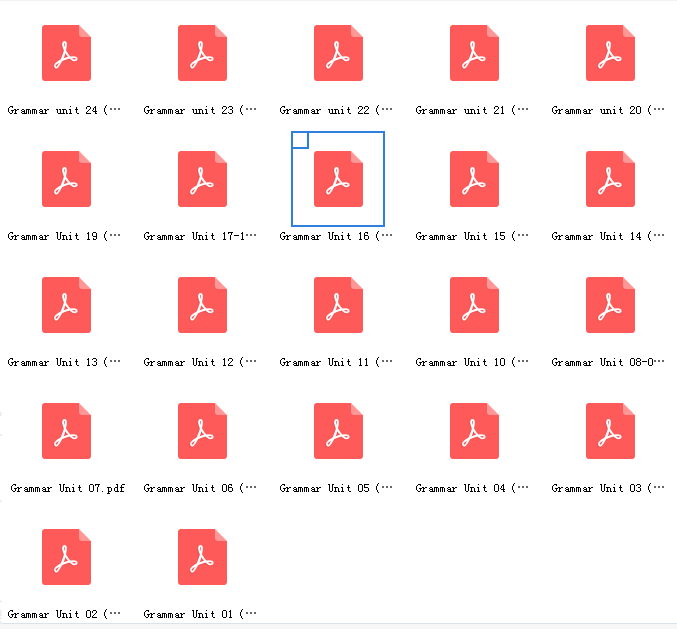Tick the checkbox on Grammar Unit 16

[300, 140]
